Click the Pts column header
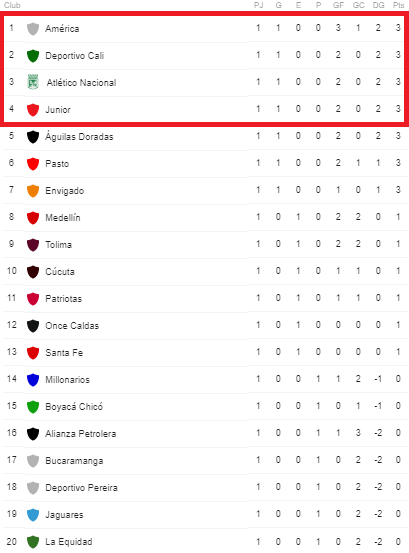The width and height of the screenshot is (409, 553). (x=398, y=5)
